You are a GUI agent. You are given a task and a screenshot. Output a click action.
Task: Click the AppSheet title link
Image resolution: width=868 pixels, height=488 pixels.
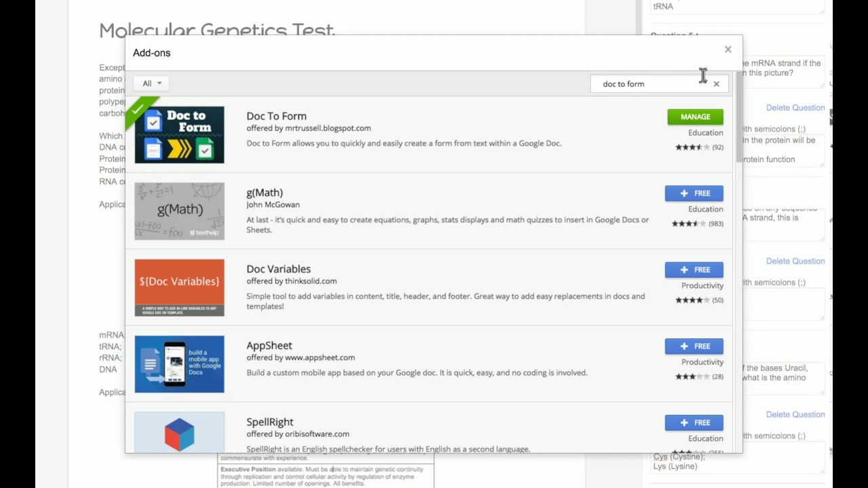click(x=269, y=346)
